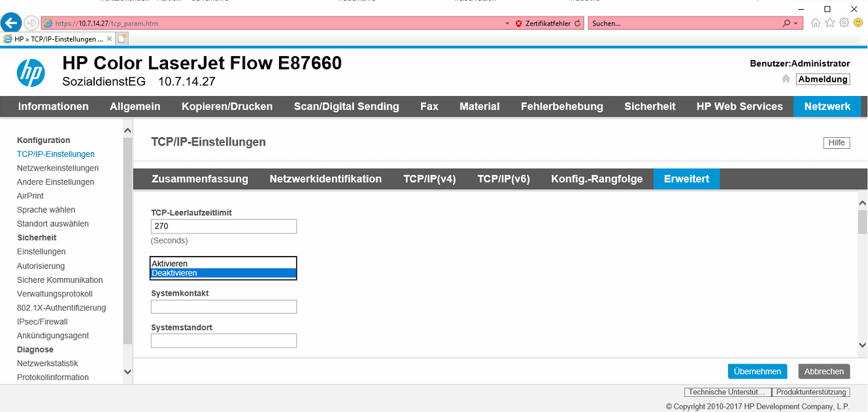This screenshot has width=868, height=412.
Task: Select the Aktivieren option in the list
Action: (223, 264)
